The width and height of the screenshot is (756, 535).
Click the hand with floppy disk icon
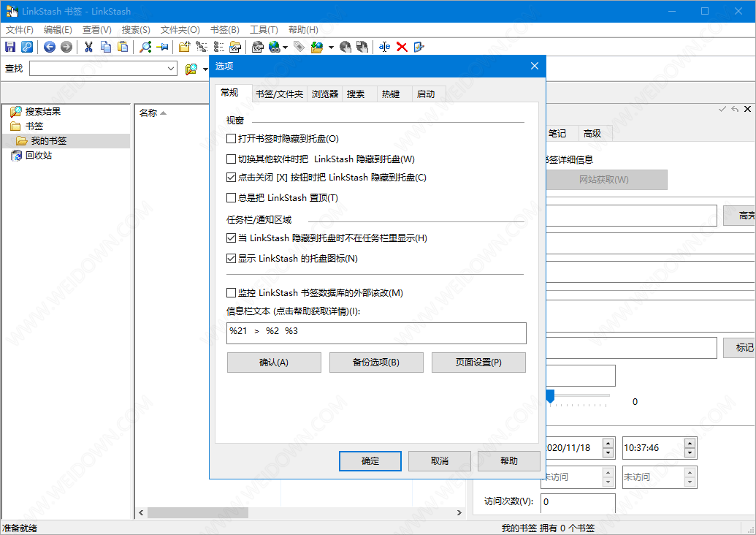point(362,47)
